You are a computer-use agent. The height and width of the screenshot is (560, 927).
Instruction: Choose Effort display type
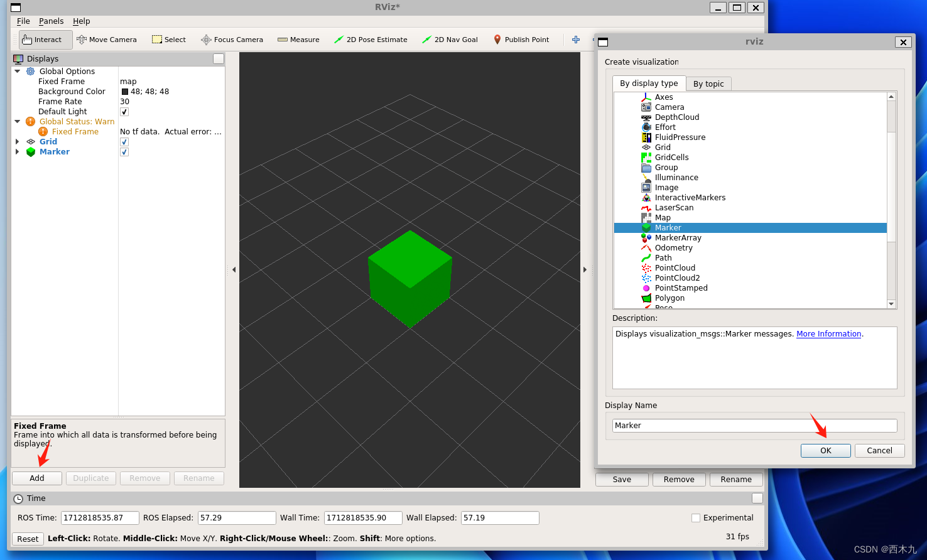[665, 127]
